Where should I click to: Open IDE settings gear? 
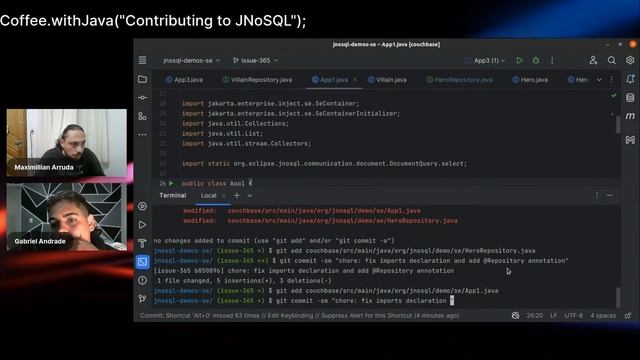[630, 60]
